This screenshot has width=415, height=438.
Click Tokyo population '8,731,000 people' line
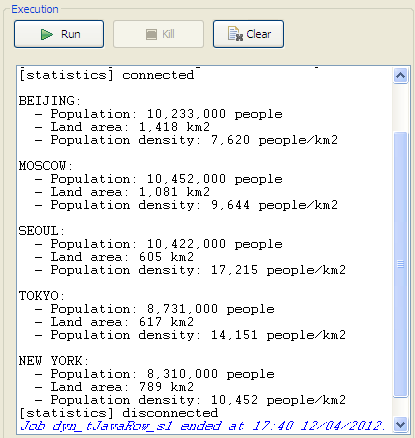coord(155,309)
